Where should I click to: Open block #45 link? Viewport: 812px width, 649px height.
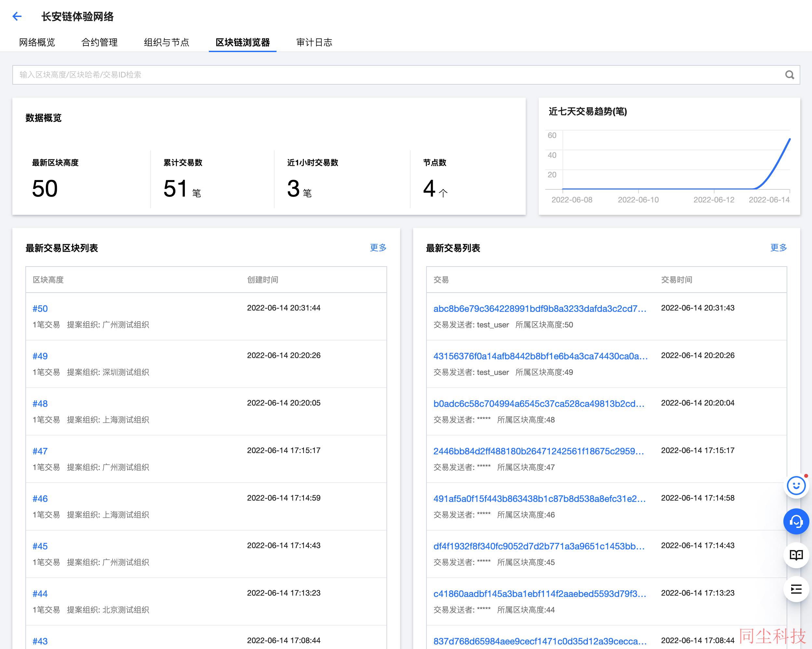point(40,546)
